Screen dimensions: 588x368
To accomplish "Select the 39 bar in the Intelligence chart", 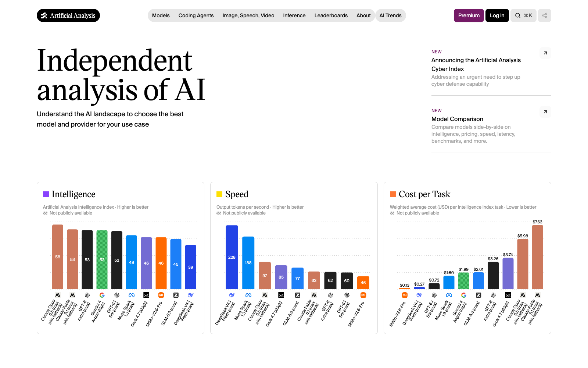I will [x=191, y=267].
